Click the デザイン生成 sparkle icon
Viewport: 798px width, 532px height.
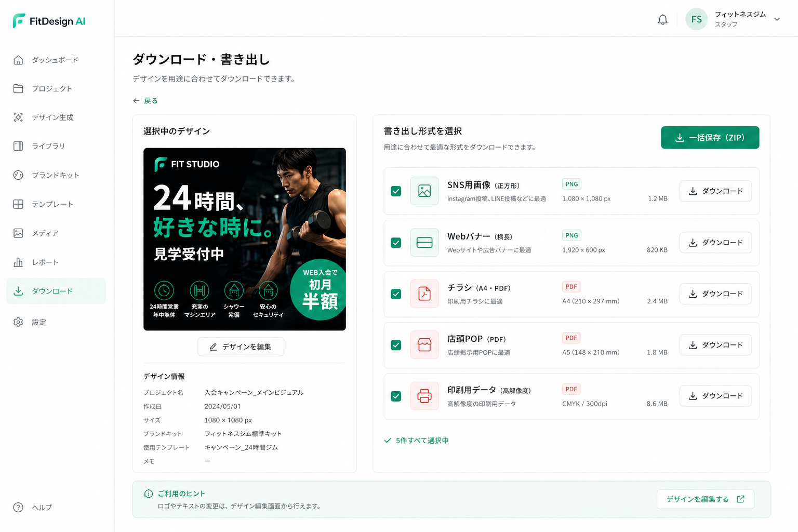tap(18, 117)
